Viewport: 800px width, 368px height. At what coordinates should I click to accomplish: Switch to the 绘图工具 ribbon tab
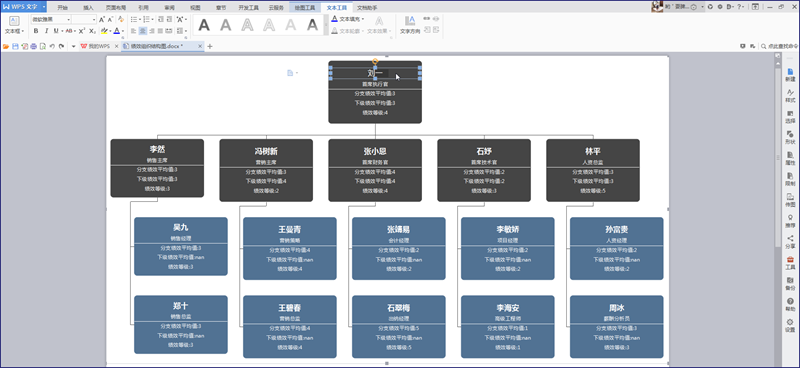coord(305,8)
